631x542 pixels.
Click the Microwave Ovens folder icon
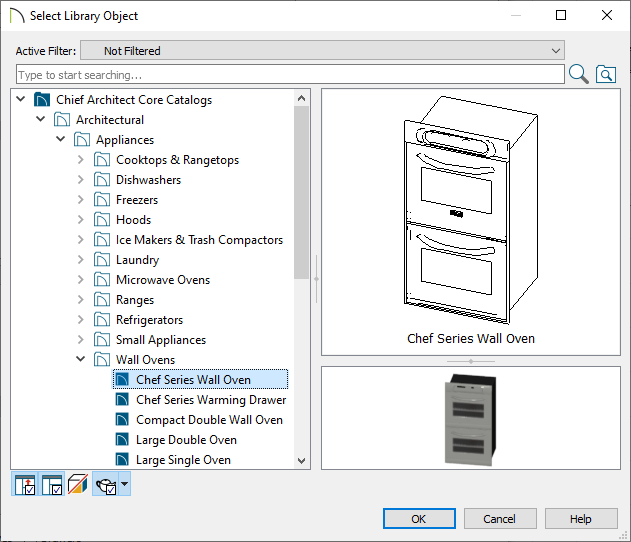(102, 280)
